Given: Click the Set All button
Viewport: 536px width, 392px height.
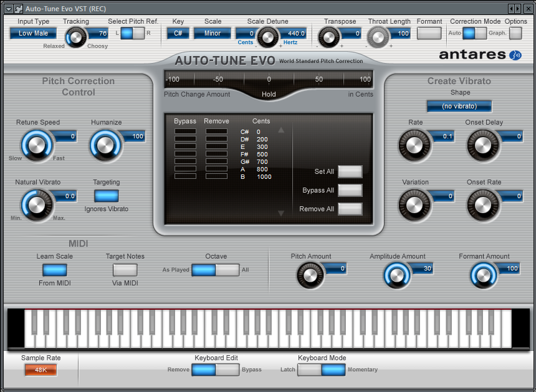Looking at the screenshot, I should [350, 171].
